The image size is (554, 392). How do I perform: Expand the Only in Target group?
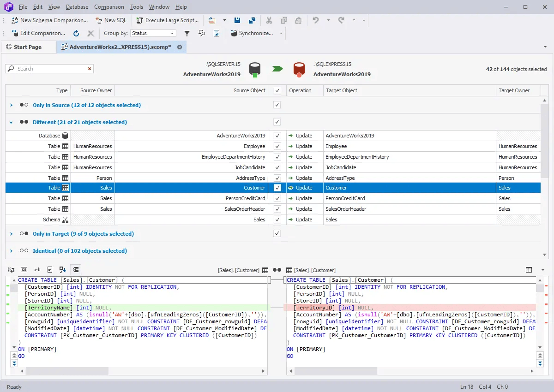pos(11,234)
